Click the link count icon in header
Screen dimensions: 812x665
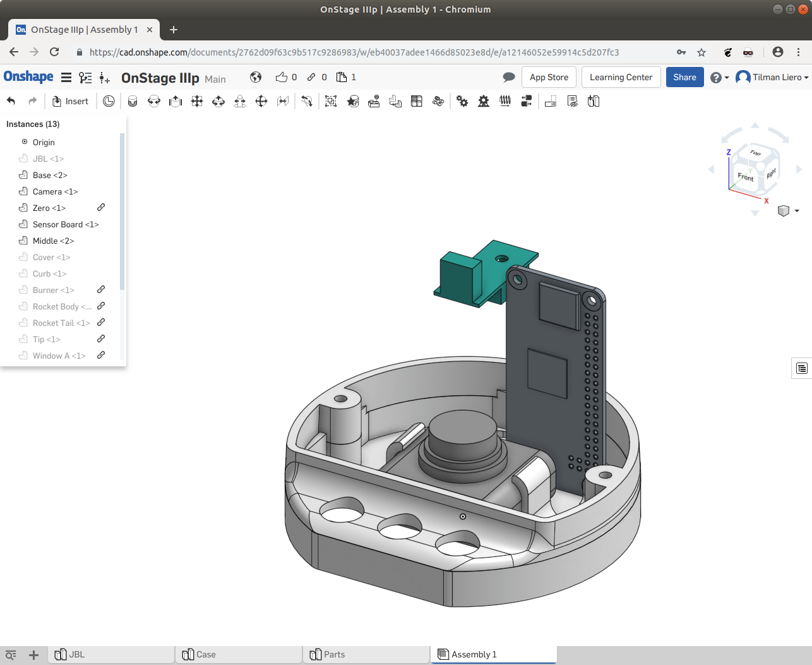tap(311, 77)
